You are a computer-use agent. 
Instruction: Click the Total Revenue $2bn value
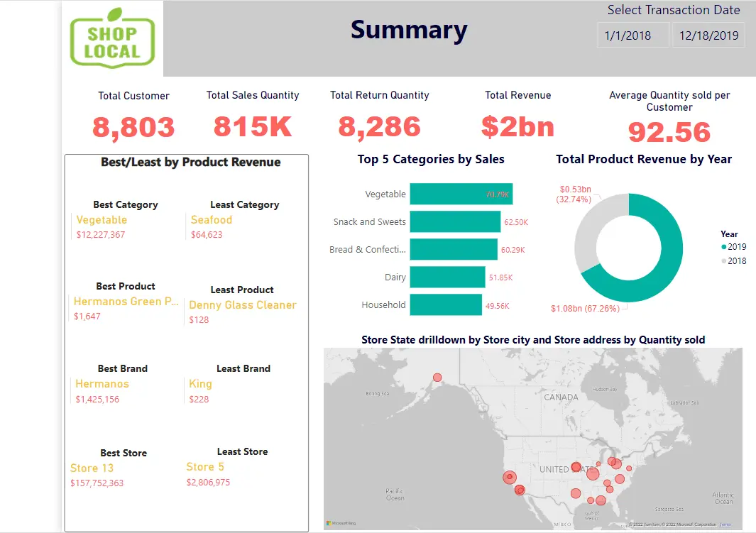(517, 127)
